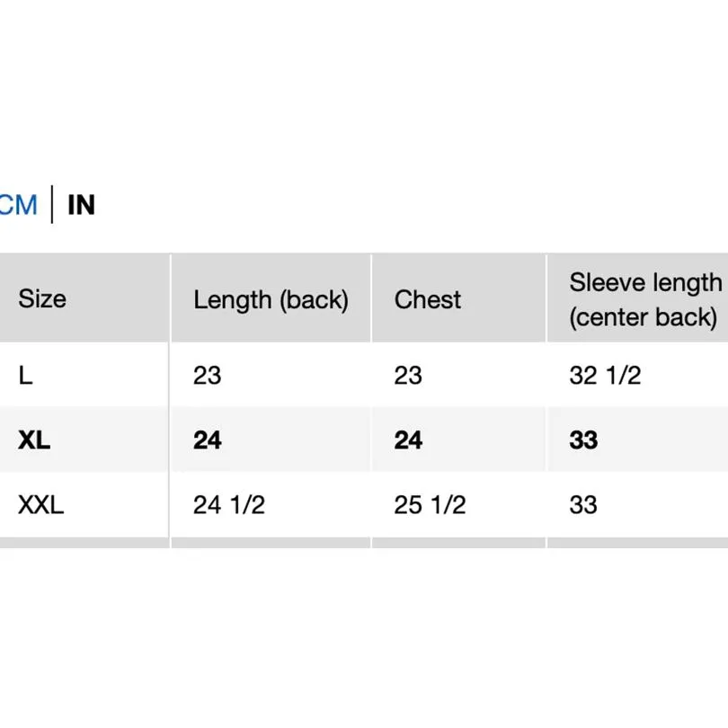Click the Chest value for size XL

click(408, 439)
